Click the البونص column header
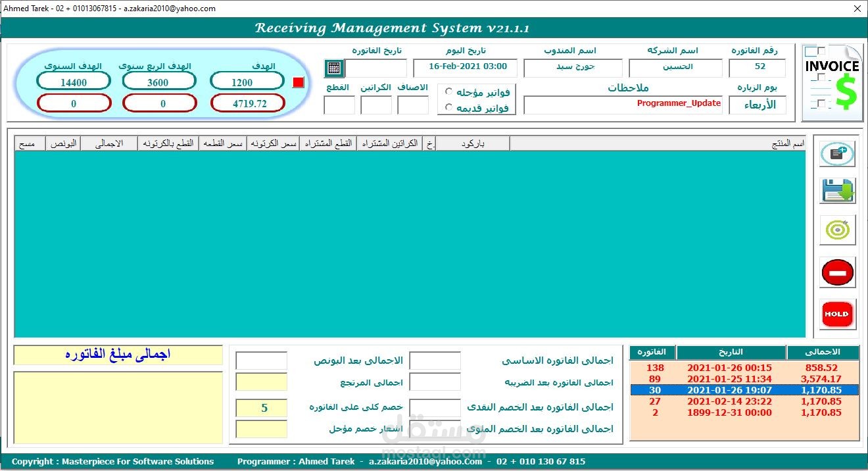This screenshot has height=471, width=868. point(63,143)
